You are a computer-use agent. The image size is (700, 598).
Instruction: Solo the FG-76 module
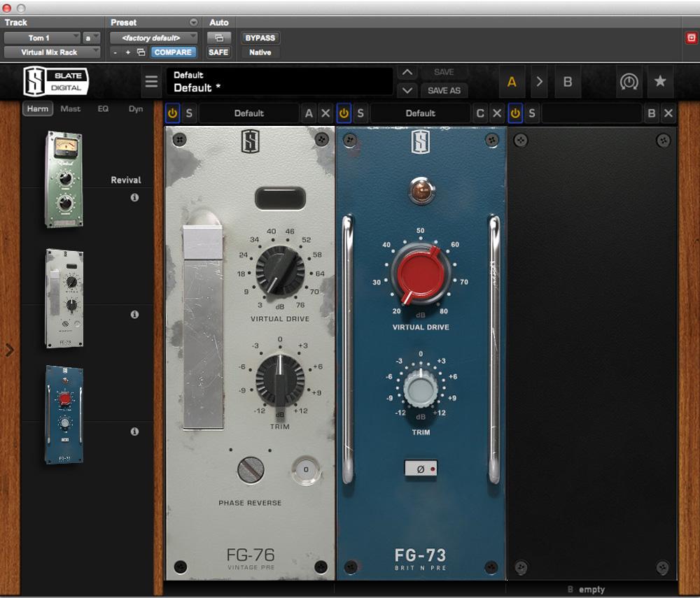coord(189,113)
